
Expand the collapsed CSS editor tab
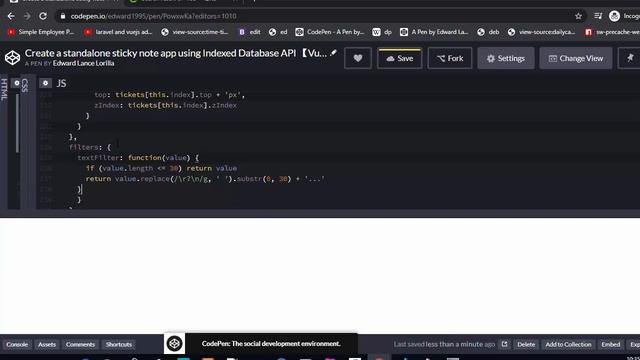tap(25, 85)
